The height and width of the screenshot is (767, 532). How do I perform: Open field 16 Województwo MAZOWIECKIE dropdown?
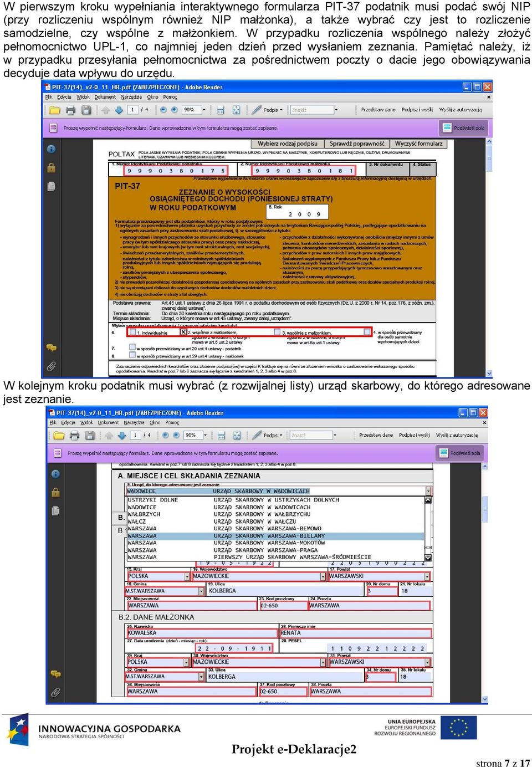point(323,576)
